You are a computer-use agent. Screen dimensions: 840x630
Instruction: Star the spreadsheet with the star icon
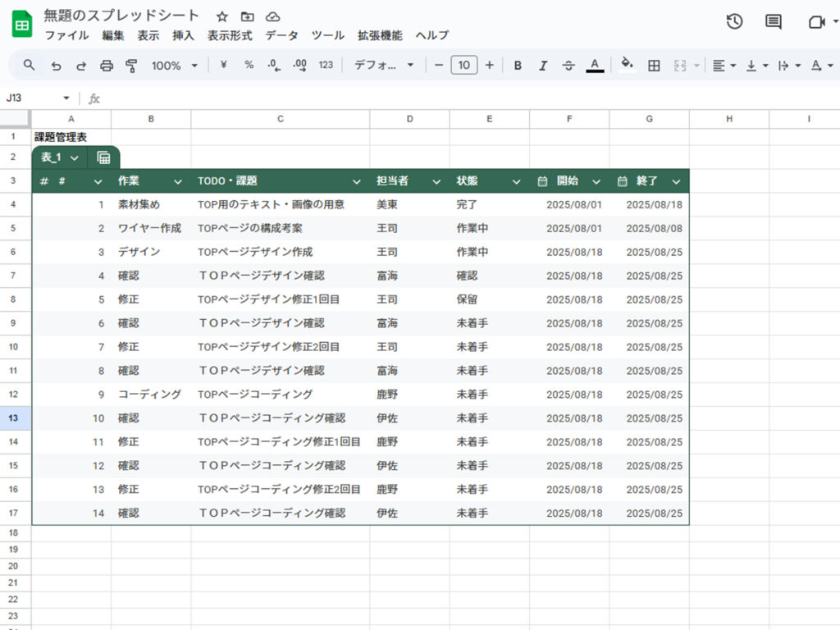[221, 16]
